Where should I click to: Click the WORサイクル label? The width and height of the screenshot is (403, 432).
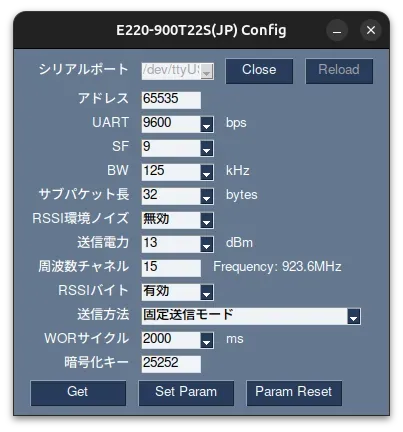click(87, 338)
